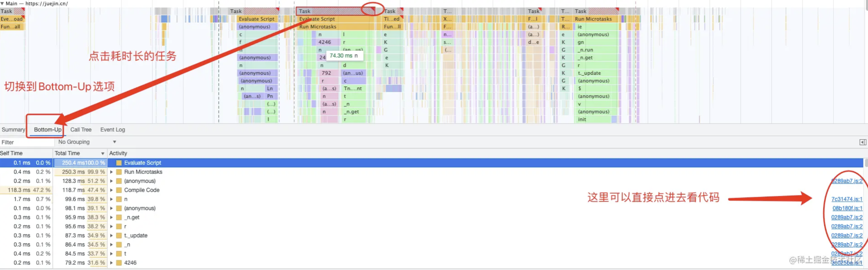
Task: Click the category icon beside t._update row
Action: point(119,236)
